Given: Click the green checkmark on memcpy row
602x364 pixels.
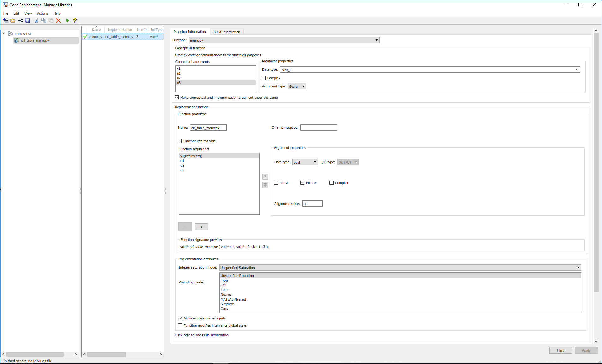Looking at the screenshot, I should 85,37.
